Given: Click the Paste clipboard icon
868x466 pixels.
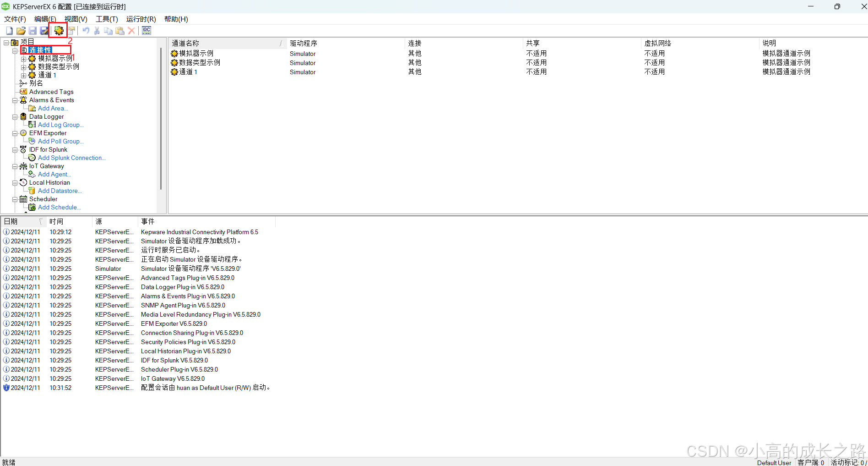Looking at the screenshot, I should [120, 31].
